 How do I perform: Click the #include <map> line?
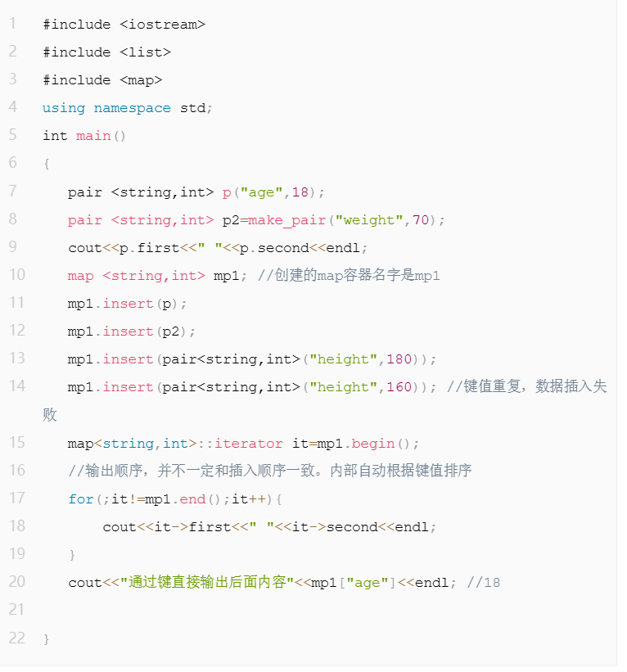(x=102, y=80)
